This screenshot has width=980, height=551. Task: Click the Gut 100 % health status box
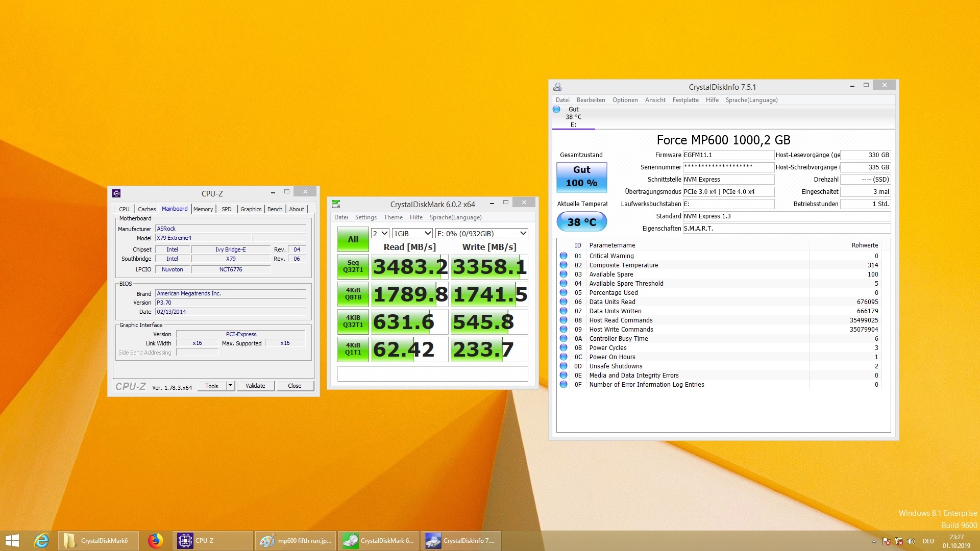coord(581,177)
